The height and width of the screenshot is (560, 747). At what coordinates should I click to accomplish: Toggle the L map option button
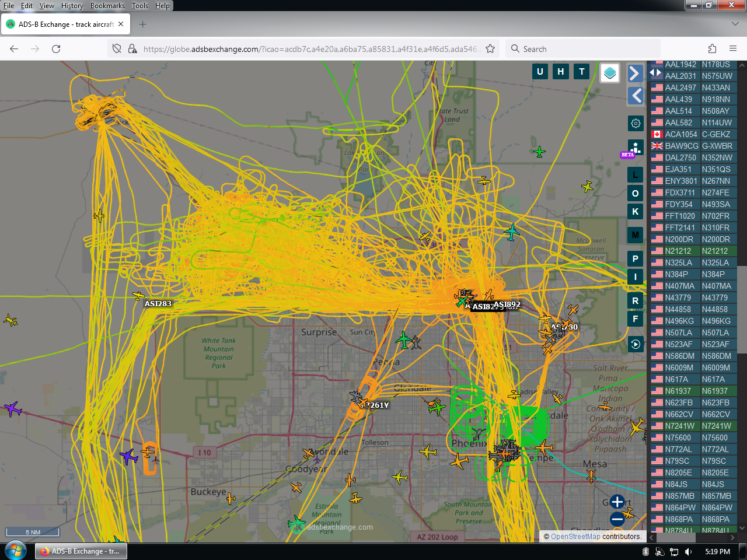click(x=636, y=174)
